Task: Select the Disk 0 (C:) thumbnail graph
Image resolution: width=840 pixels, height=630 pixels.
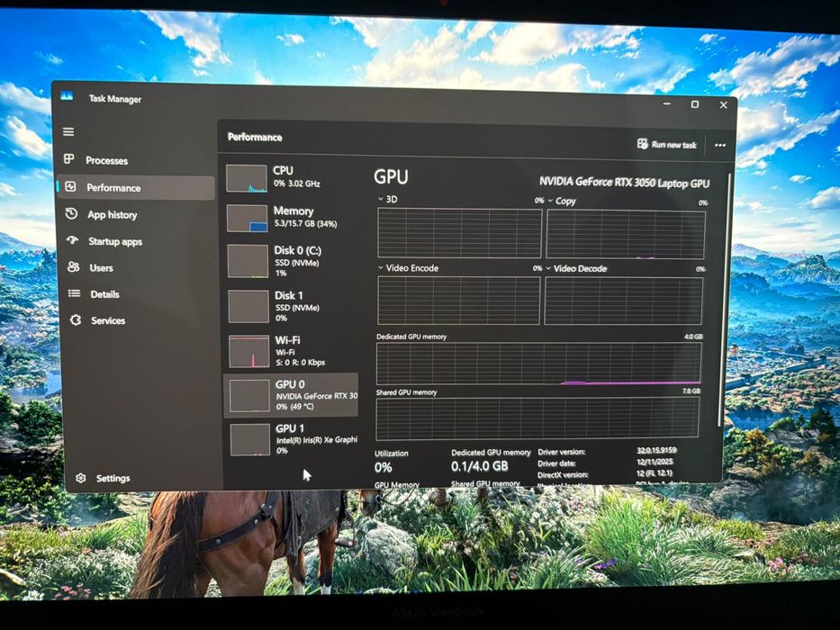Action: [248, 261]
